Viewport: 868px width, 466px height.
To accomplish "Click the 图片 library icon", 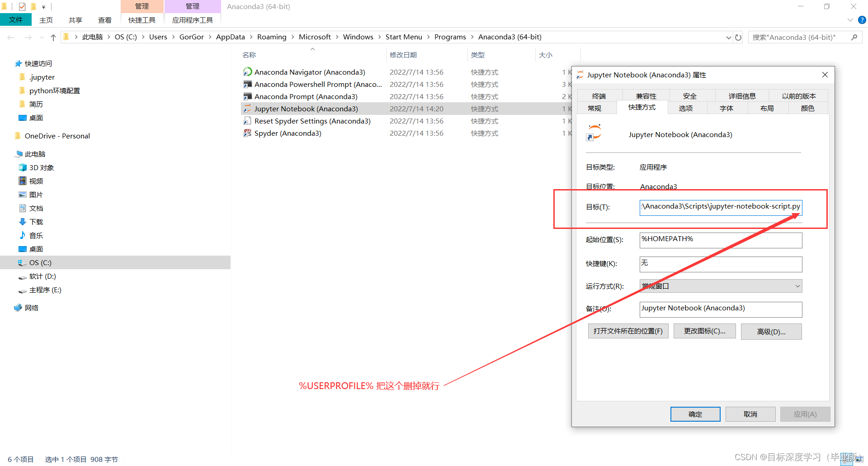I will [x=23, y=195].
